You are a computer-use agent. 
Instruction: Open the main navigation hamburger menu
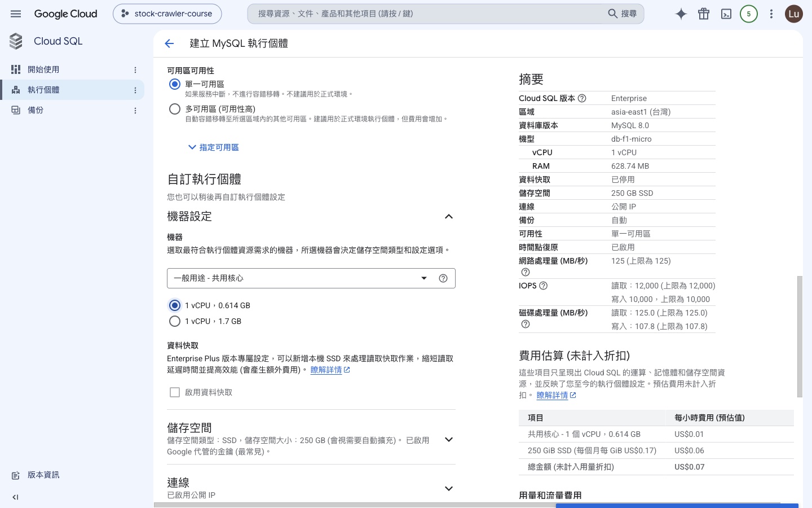pyautogui.click(x=16, y=14)
